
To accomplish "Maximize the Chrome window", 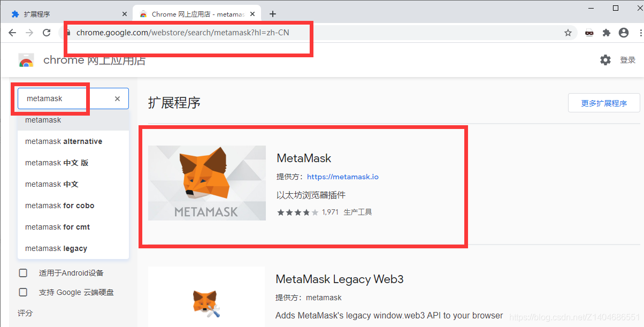I will (616, 8).
